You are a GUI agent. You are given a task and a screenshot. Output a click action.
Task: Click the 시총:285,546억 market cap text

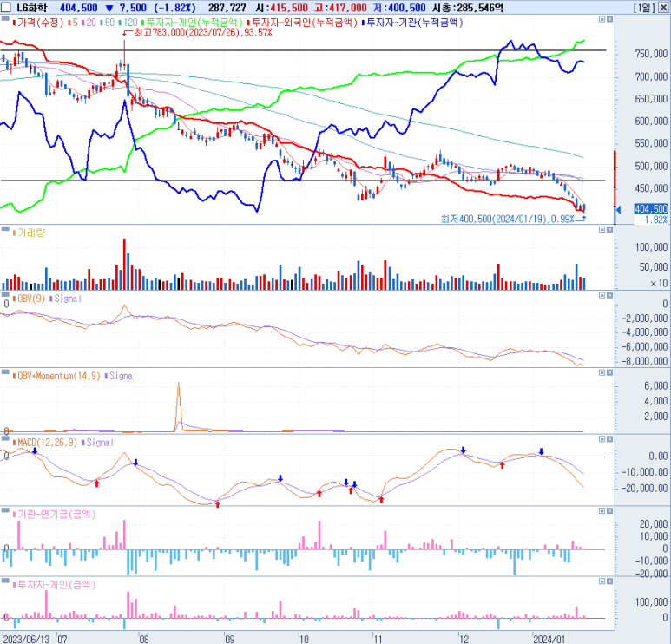(468, 8)
